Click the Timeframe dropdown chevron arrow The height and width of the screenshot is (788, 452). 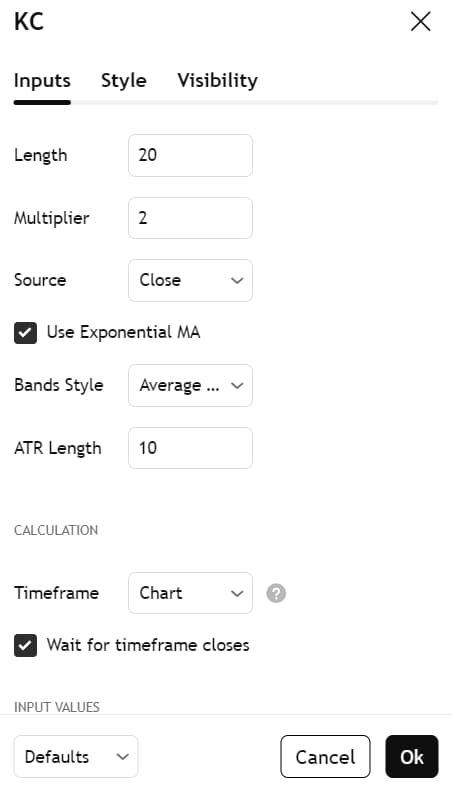tap(237, 593)
